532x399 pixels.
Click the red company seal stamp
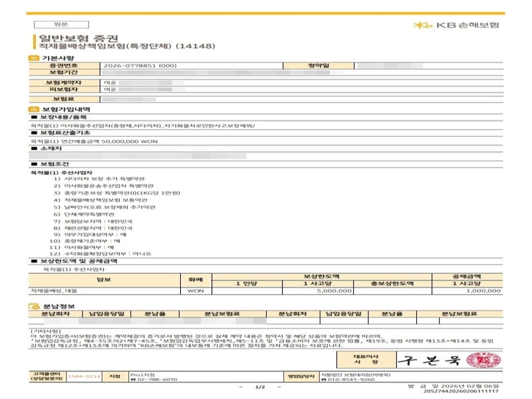[483, 360]
